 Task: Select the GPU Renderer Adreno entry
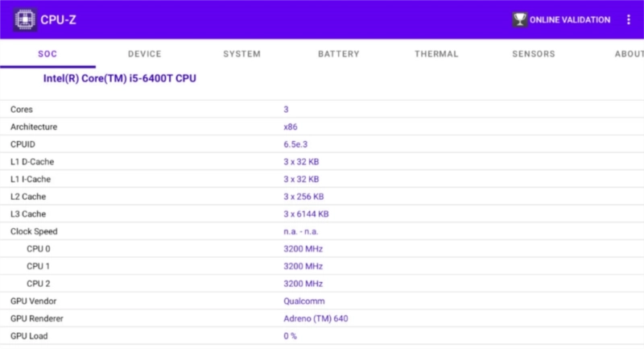pyautogui.click(x=316, y=318)
